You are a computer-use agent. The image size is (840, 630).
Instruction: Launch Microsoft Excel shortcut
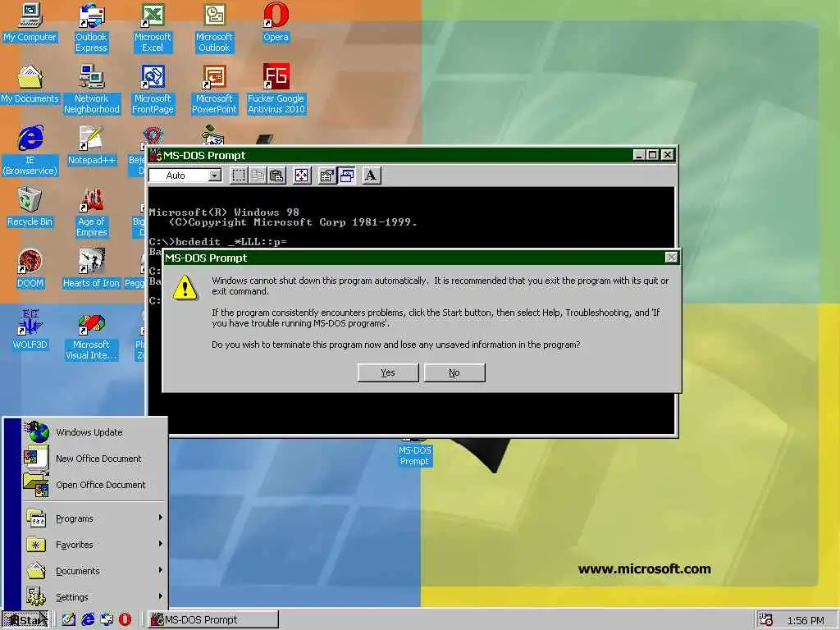(153, 28)
